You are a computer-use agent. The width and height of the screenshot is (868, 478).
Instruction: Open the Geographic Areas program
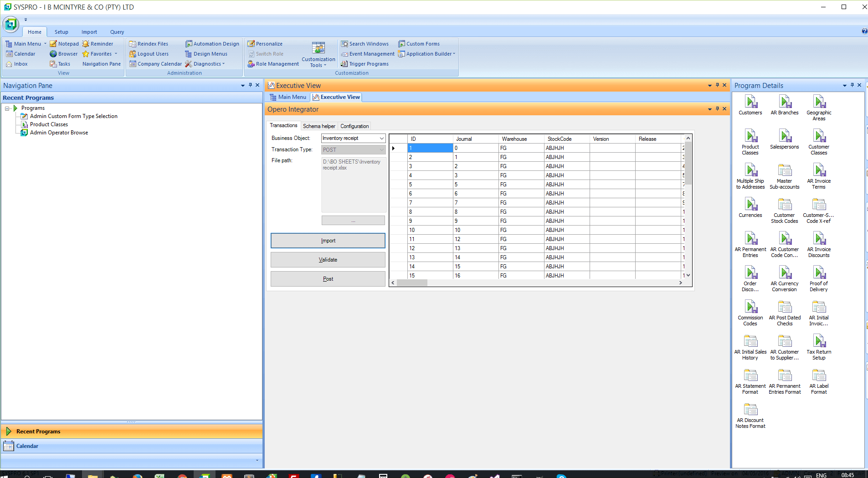pyautogui.click(x=819, y=108)
